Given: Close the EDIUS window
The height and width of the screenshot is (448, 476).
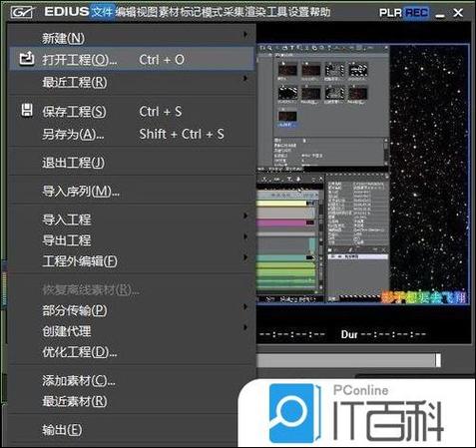Looking at the screenshot, I should click(x=458, y=13).
